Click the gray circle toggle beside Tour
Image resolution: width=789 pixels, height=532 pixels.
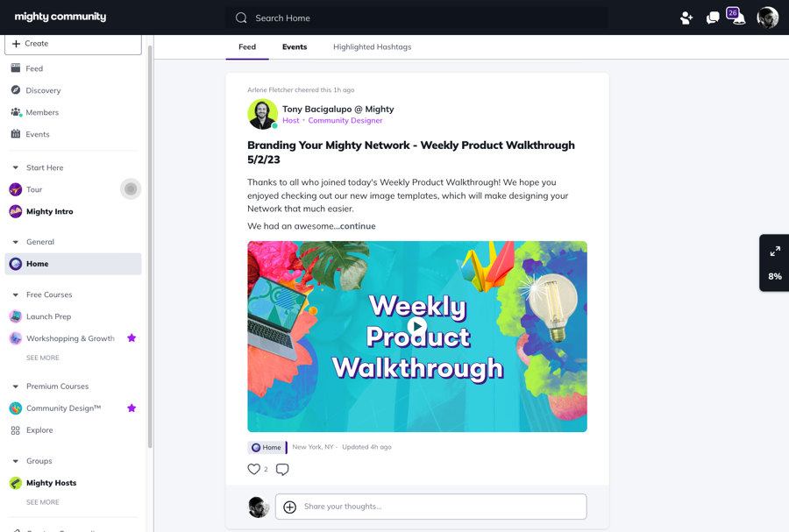(131, 189)
